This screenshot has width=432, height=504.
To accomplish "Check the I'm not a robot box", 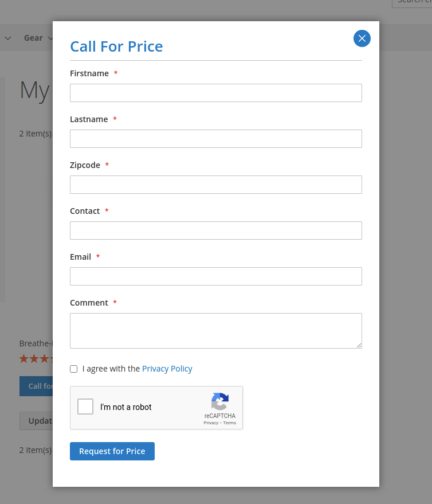I will click(85, 407).
